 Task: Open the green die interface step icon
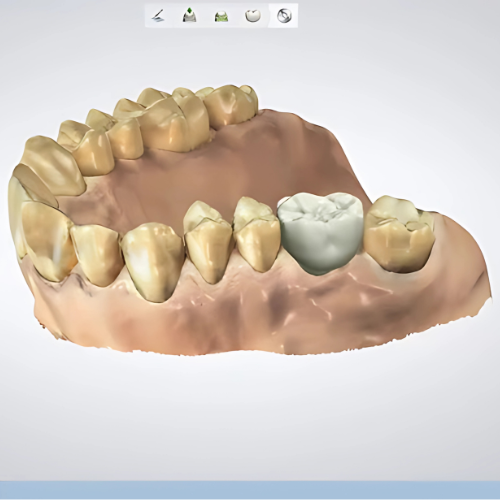(x=221, y=16)
